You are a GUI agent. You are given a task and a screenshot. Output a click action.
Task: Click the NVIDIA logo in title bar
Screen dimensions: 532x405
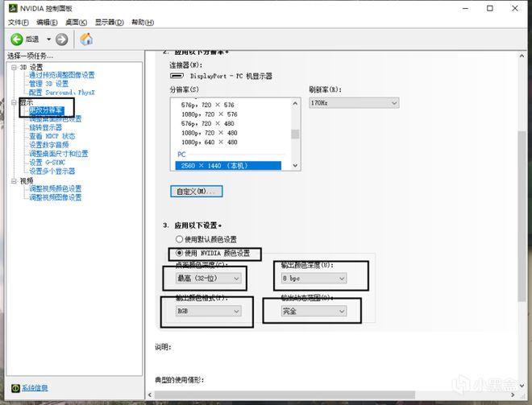pos(10,8)
